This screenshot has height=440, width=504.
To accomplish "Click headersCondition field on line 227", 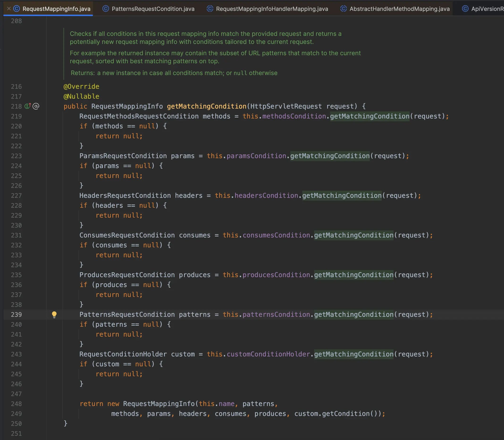I will tap(266, 195).
